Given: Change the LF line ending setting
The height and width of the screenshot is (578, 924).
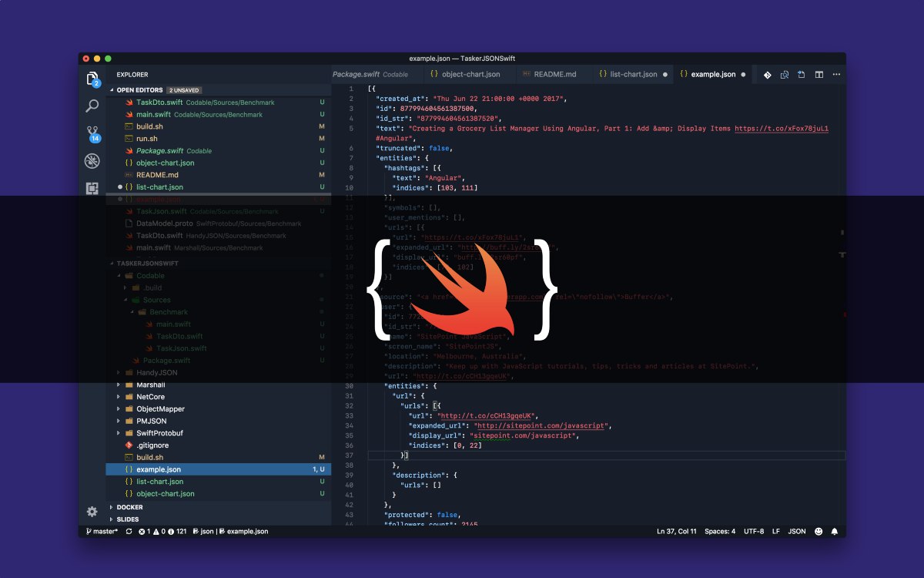Looking at the screenshot, I should [x=776, y=531].
